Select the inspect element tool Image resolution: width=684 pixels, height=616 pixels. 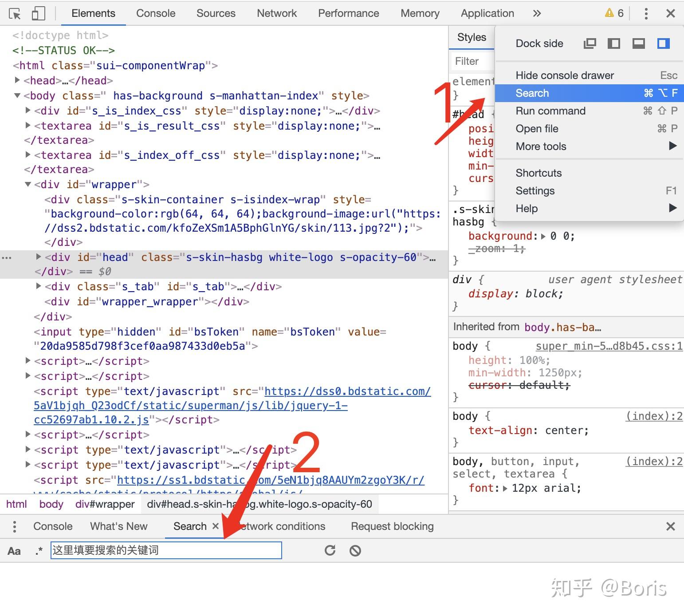click(14, 13)
